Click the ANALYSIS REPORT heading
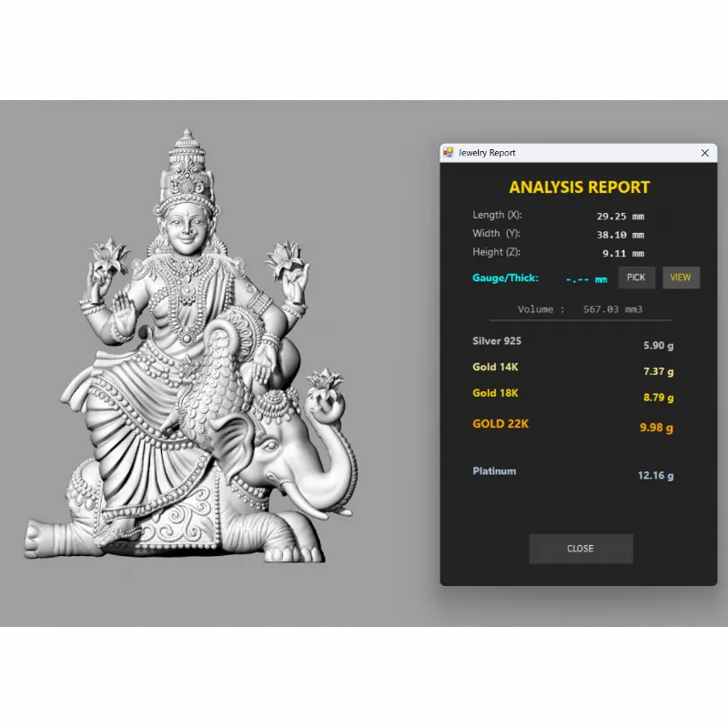Viewport: 728px width, 728px height. (x=579, y=187)
